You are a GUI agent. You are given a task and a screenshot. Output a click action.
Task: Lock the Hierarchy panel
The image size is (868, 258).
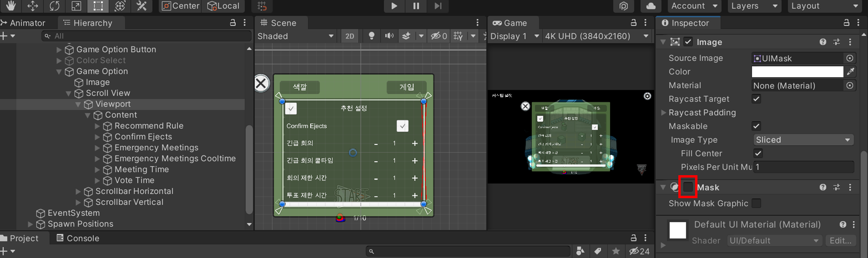(x=233, y=23)
